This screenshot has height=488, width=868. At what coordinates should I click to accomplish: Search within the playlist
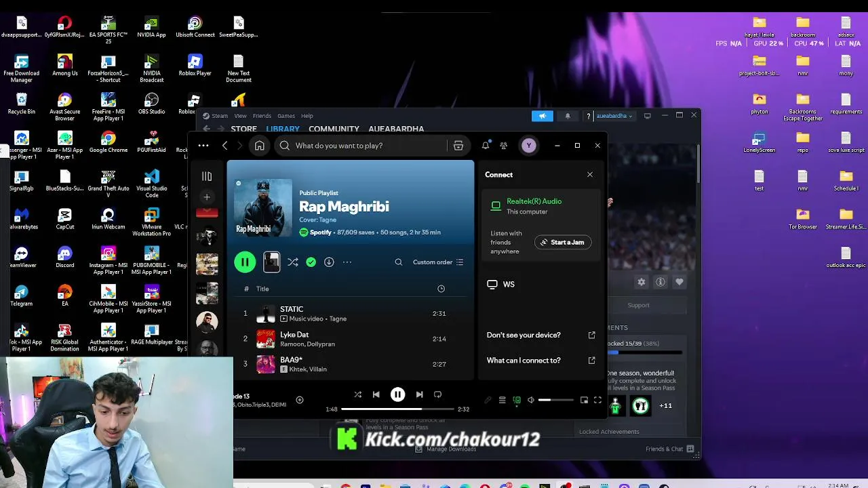(399, 262)
